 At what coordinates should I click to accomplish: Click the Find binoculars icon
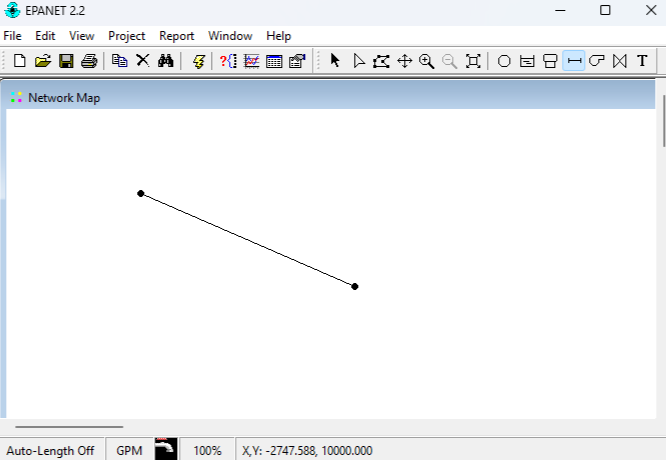pyautogui.click(x=166, y=61)
